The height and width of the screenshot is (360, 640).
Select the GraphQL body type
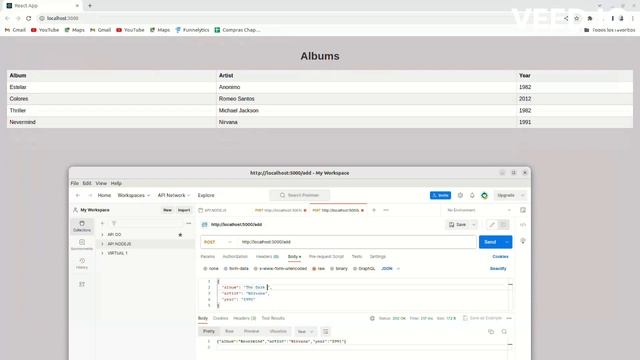coord(364,269)
